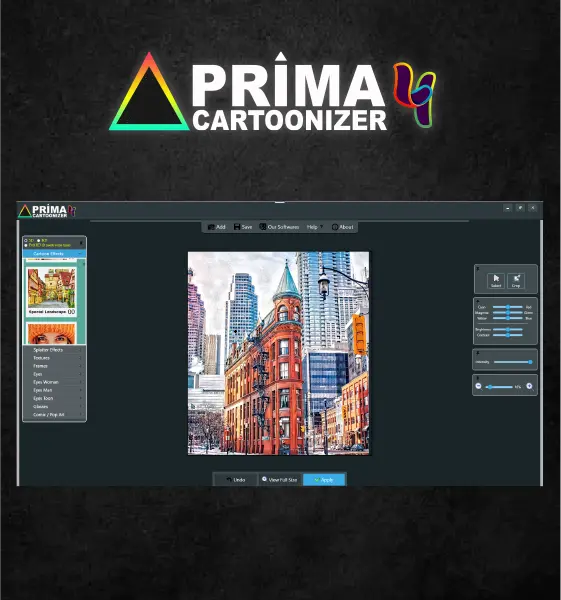Screen dimensions: 561x600
Task: Adjust the Yellow-Blue slider
Action: 508,318
